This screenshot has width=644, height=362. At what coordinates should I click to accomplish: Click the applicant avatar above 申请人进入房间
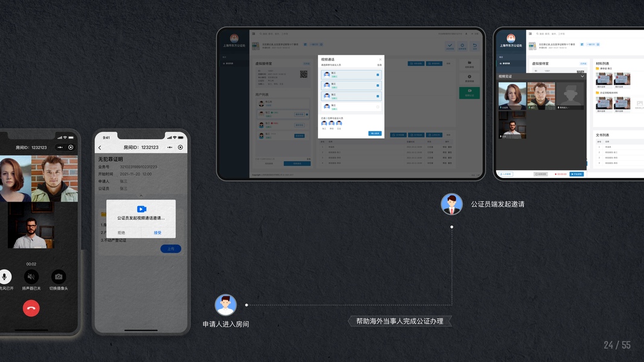[x=226, y=305]
